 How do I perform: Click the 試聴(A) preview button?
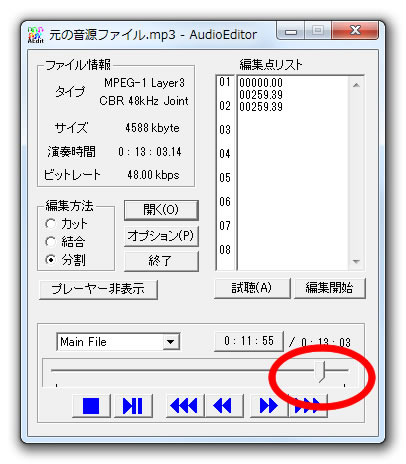pyautogui.click(x=252, y=288)
